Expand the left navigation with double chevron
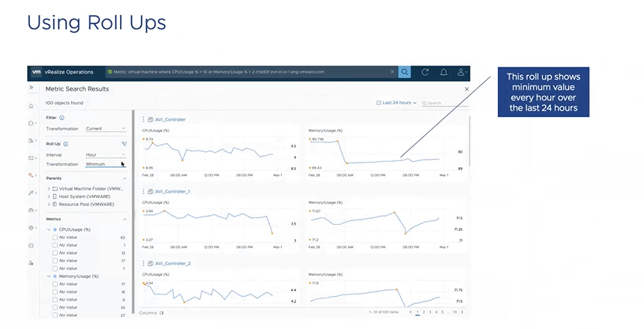The width and height of the screenshot is (644, 329). coord(31,88)
